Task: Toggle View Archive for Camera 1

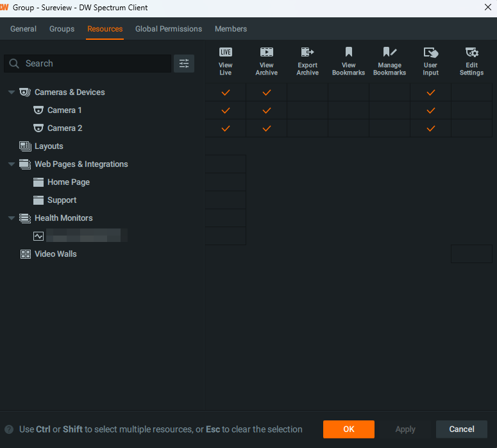Action: point(267,110)
